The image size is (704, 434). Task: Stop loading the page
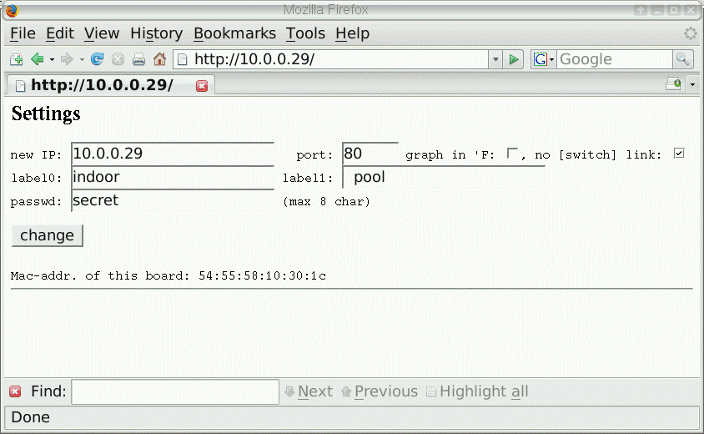coord(118,59)
